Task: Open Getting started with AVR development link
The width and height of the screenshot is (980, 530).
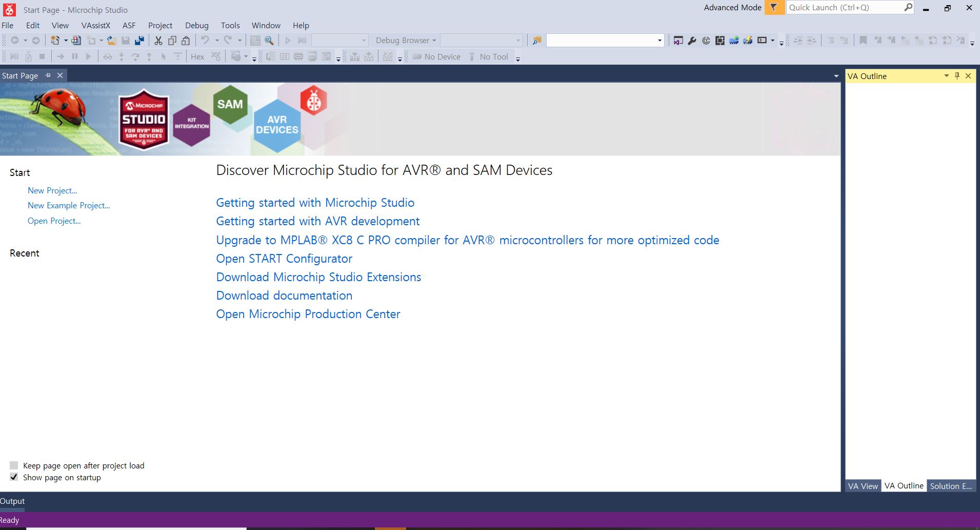Action: click(x=317, y=221)
